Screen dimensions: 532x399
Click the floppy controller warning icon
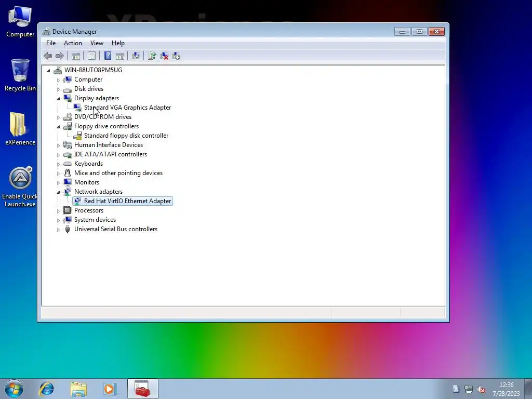tap(77, 136)
